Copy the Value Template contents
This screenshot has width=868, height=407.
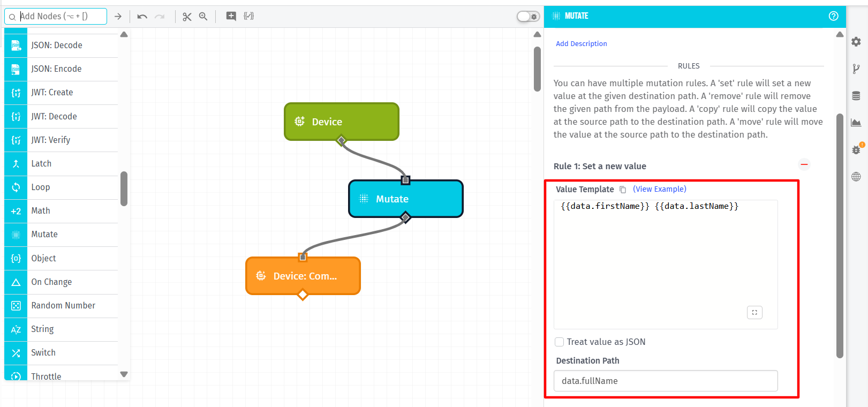[623, 190]
